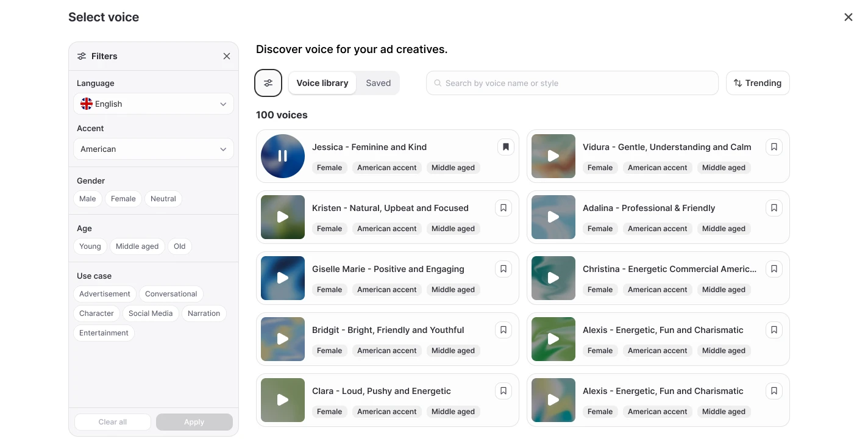
Task: Play Kristen's voice sample
Action: pos(283,217)
